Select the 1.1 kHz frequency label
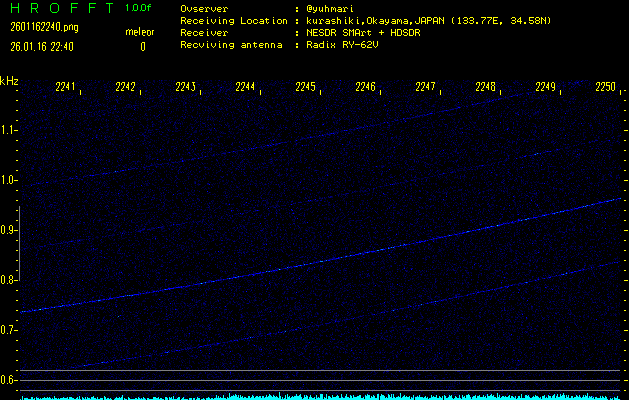Image resolution: width=629 pixels, height=400 pixels. point(9,130)
